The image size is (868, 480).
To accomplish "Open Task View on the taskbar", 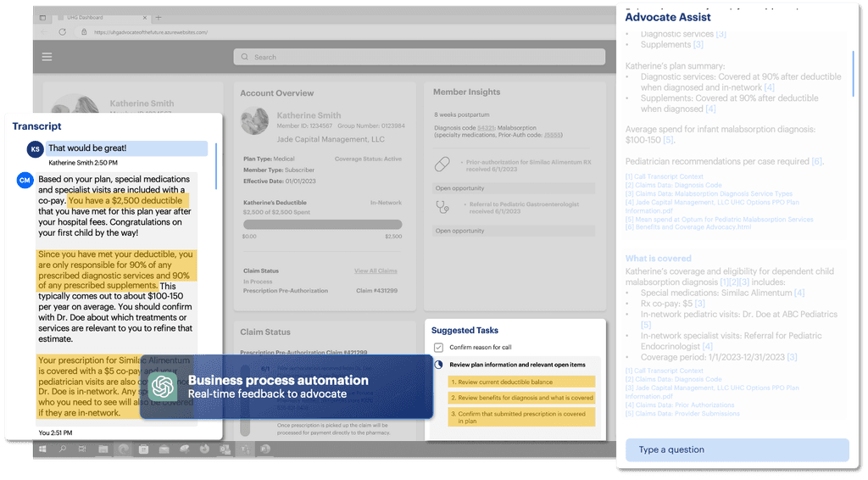I will (x=82, y=449).
